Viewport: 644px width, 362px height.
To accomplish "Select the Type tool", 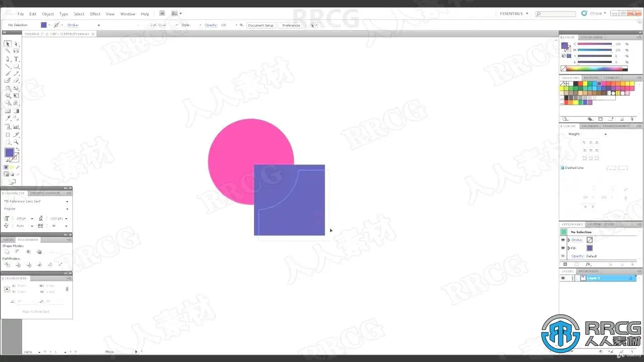I will click(16, 59).
